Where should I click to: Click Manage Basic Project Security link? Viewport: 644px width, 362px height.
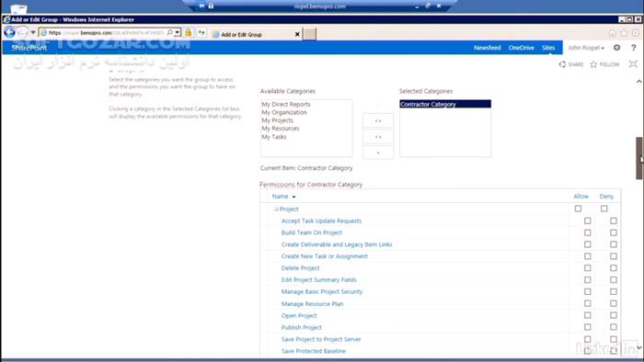(x=322, y=291)
